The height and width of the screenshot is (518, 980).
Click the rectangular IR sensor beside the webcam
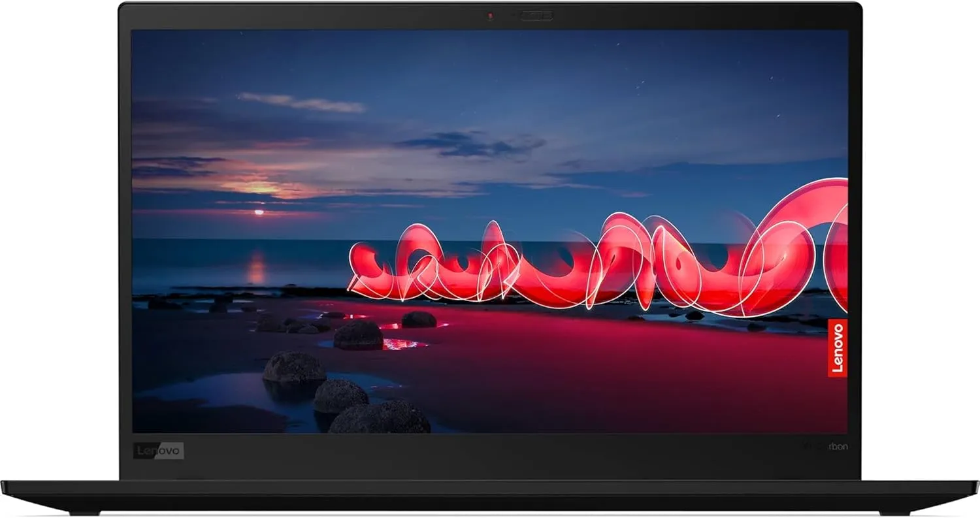536,16
